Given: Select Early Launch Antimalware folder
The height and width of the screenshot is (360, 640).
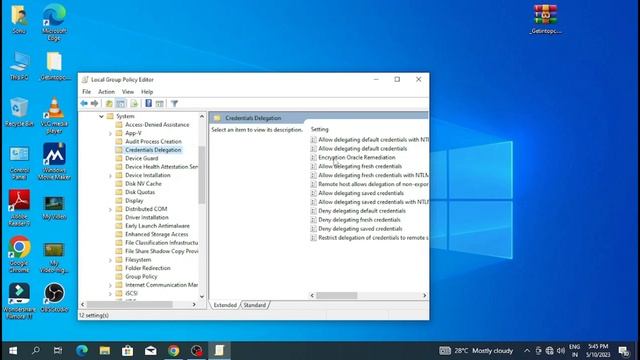Looking at the screenshot, I should tap(157, 226).
